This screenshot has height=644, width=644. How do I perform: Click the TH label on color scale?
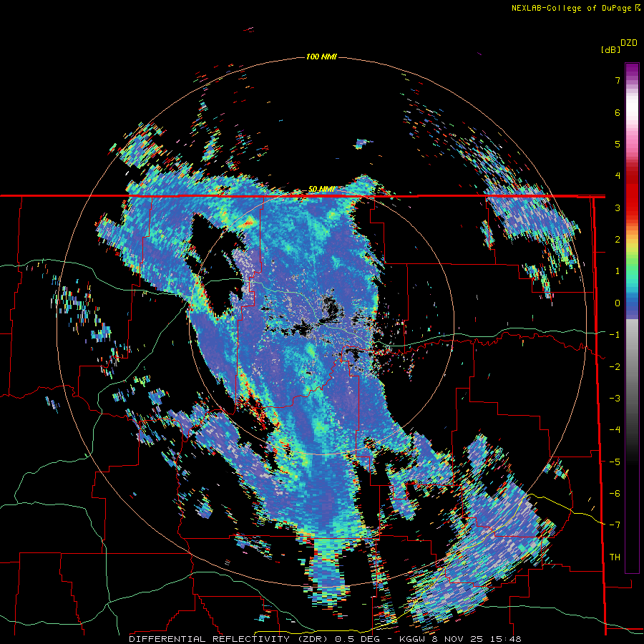point(615,557)
